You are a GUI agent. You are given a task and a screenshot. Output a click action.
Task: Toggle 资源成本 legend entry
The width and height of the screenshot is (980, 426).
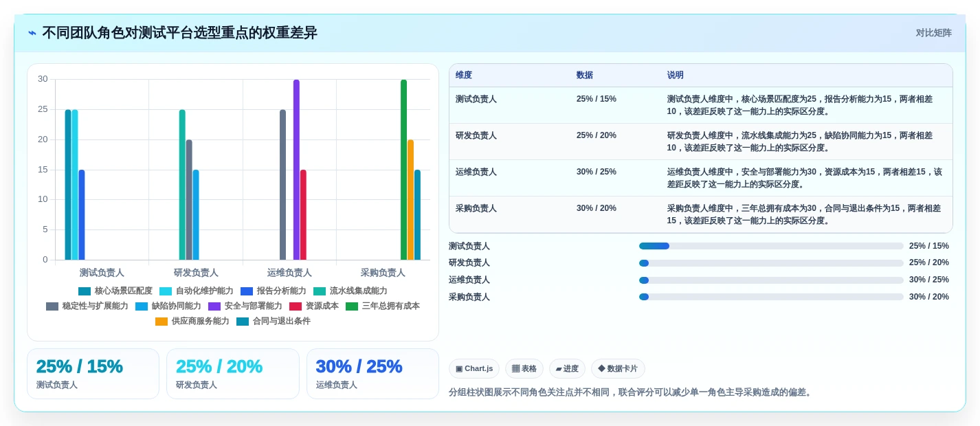(314, 306)
